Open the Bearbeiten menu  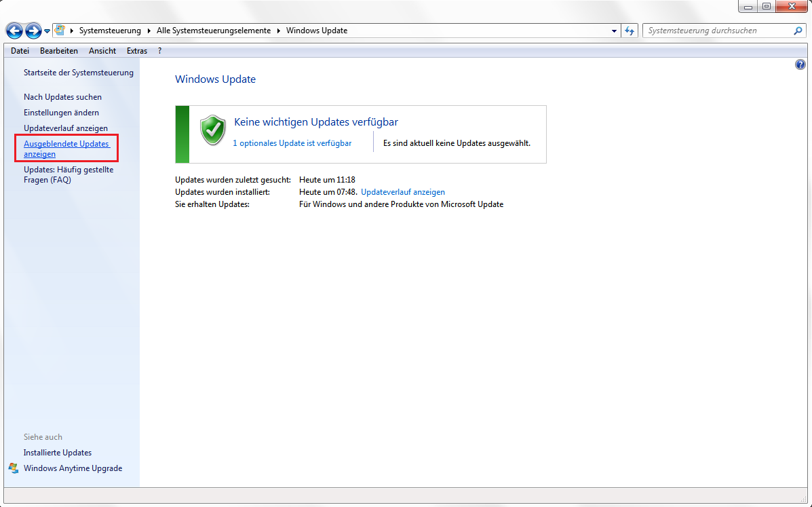coord(59,51)
